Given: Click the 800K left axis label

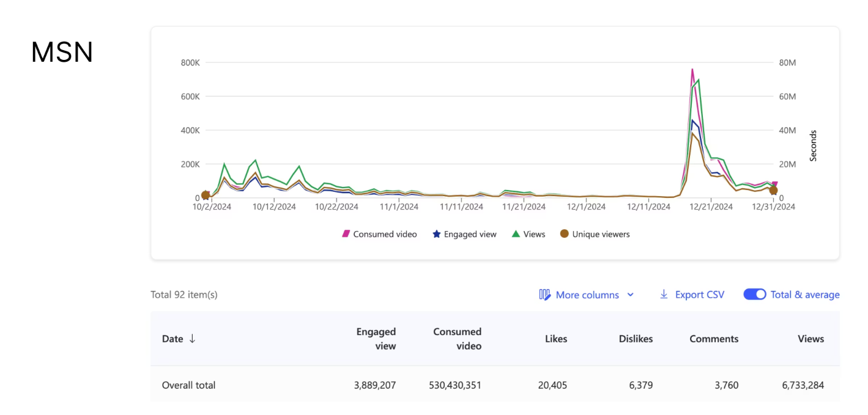Looking at the screenshot, I should click(190, 62).
